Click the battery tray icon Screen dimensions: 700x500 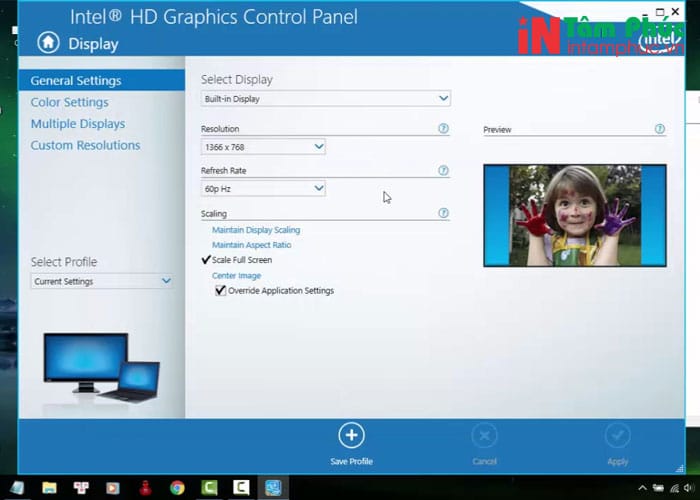tap(658, 488)
